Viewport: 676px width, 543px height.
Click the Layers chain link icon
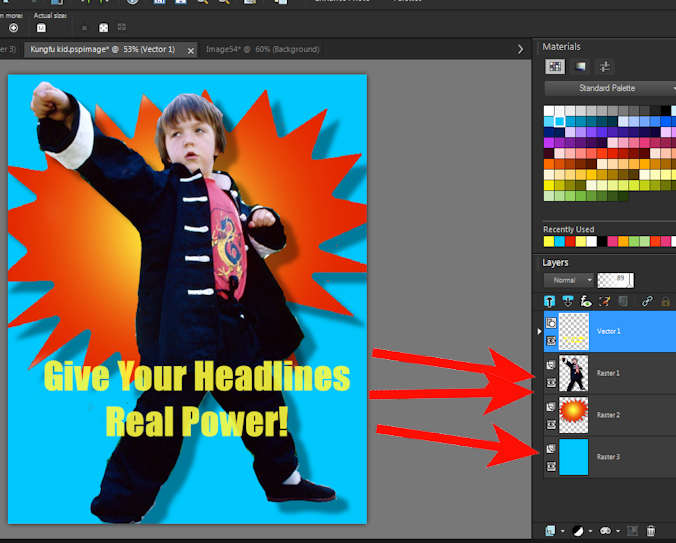(647, 301)
